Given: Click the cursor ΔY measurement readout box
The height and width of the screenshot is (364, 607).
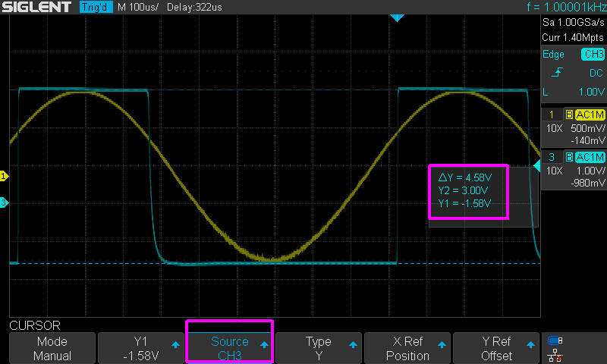Looking at the screenshot, I should click(x=468, y=191).
